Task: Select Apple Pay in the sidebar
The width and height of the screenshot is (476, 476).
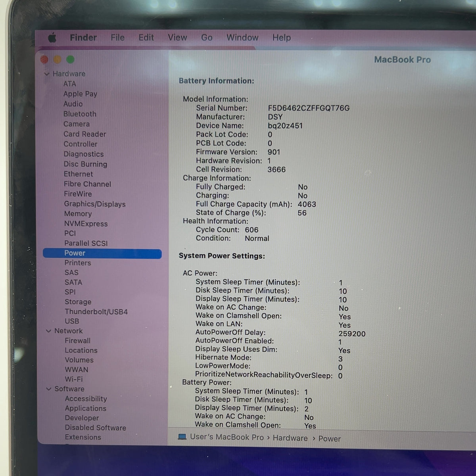Action: 80,94
